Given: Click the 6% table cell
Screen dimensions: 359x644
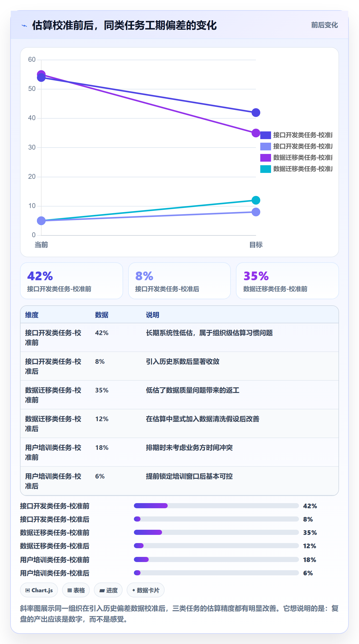Looking at the screenshot, I should [x=100, y=476].
